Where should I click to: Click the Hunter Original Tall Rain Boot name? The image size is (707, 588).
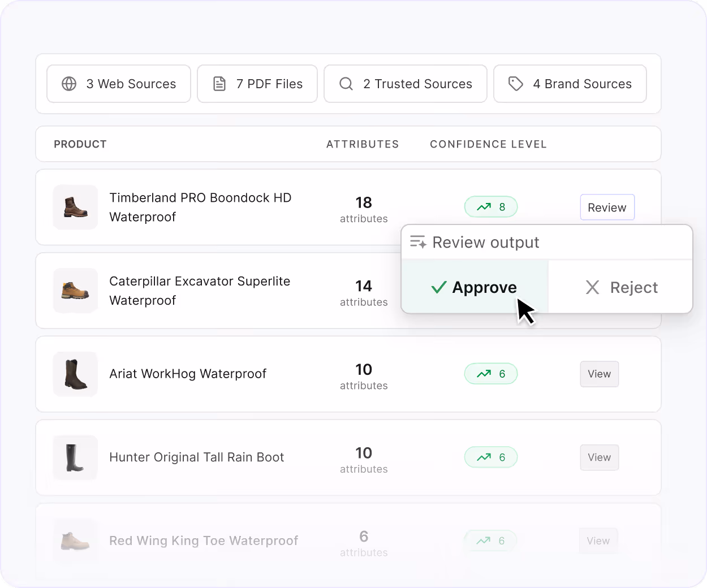197,457
